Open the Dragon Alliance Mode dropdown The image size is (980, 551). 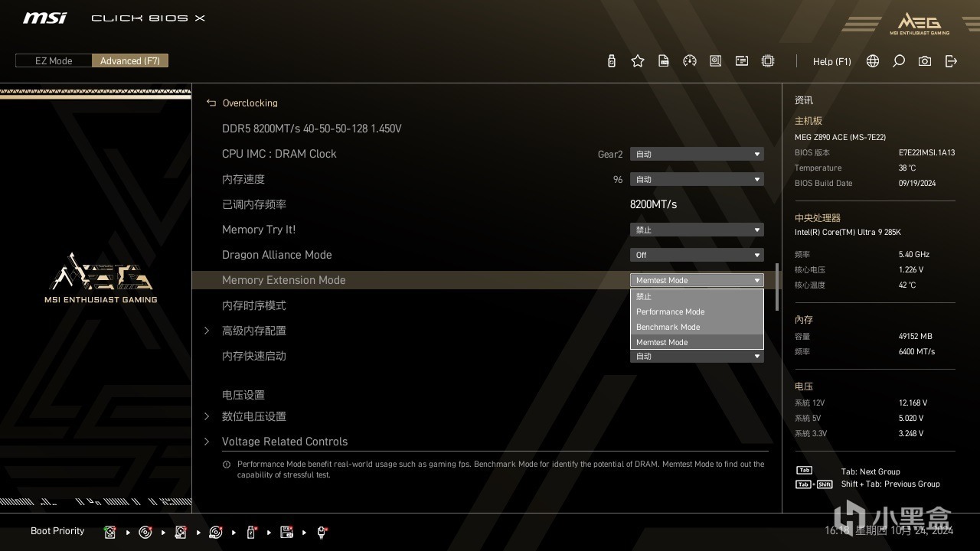click(697, 255)
